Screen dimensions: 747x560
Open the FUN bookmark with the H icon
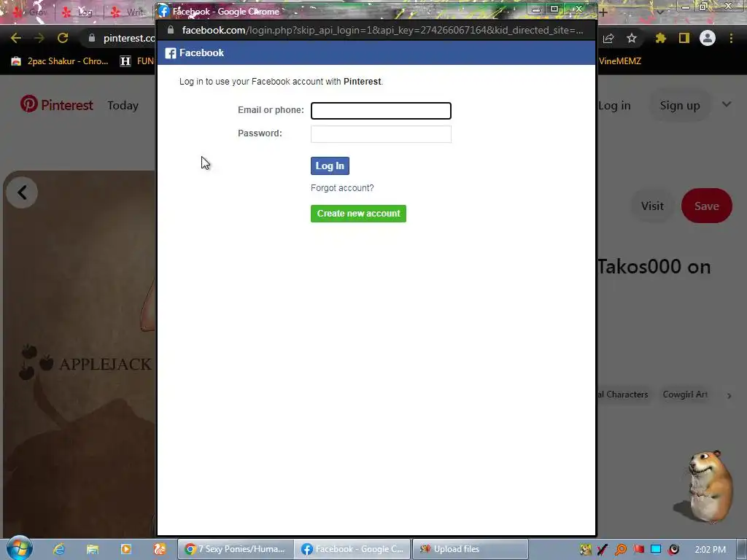[136, 61]
